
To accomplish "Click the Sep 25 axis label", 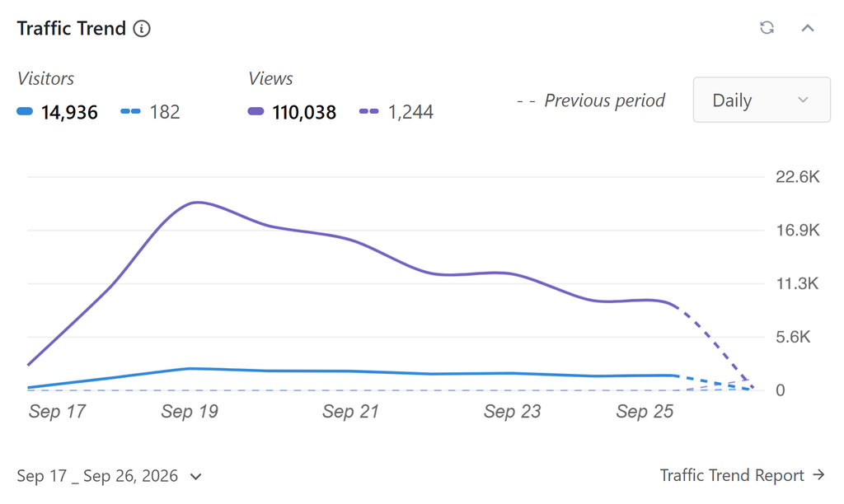I will click(x=645, y=412).
